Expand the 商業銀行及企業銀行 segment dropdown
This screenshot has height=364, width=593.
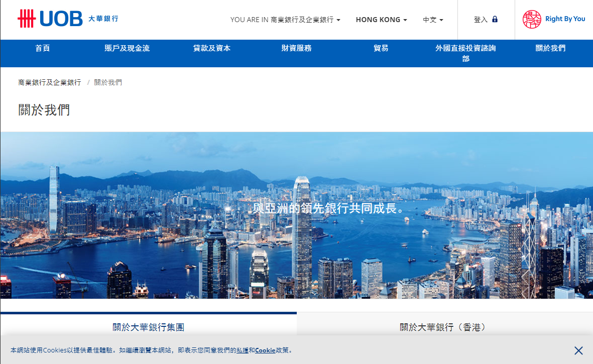click(305, 20)
